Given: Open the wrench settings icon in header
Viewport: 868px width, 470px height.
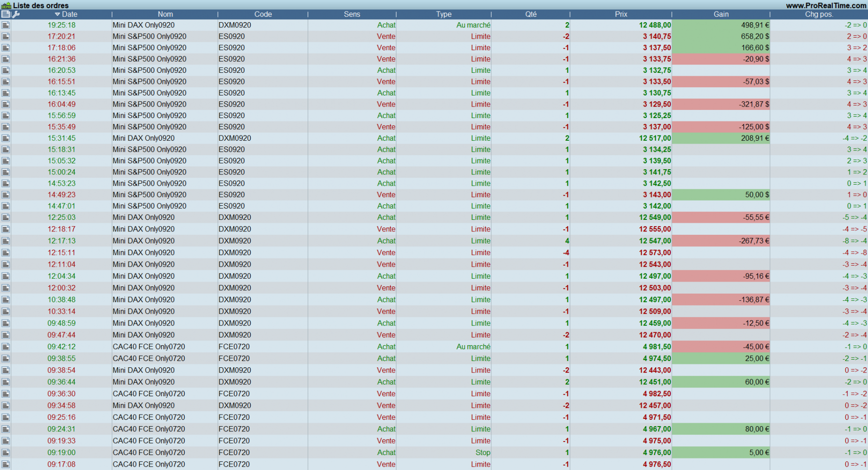Looking at the screenshot, I should click(x=16, y=14).
